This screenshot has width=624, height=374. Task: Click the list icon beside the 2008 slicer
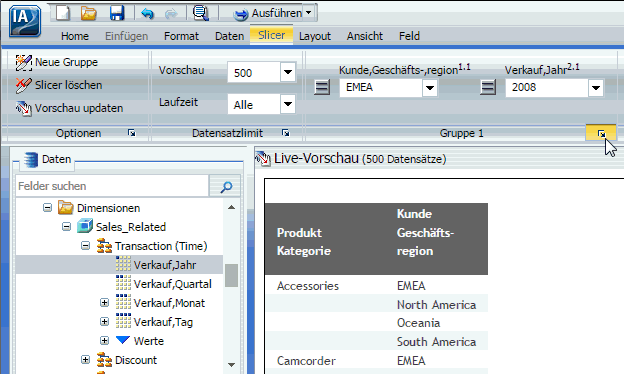pos(488,87)
